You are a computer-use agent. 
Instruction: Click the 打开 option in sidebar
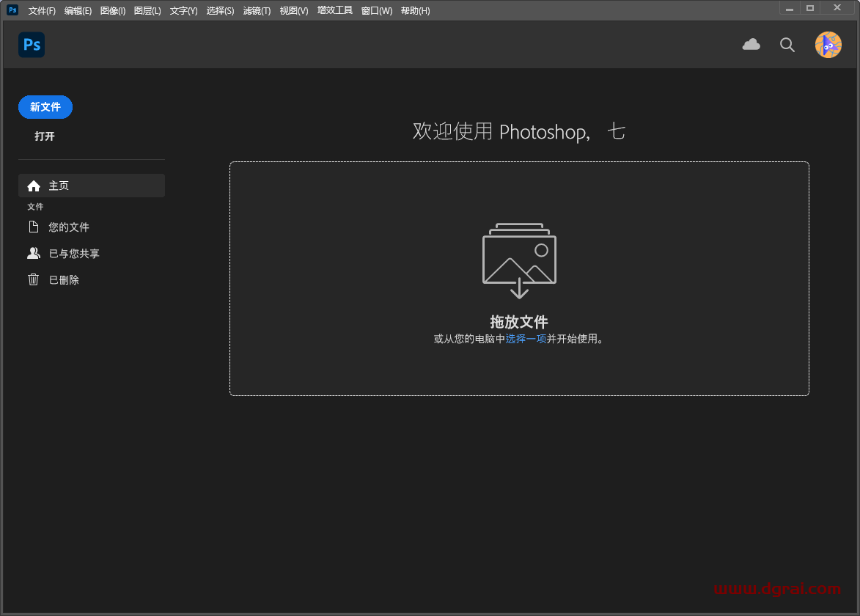[44, 136]
